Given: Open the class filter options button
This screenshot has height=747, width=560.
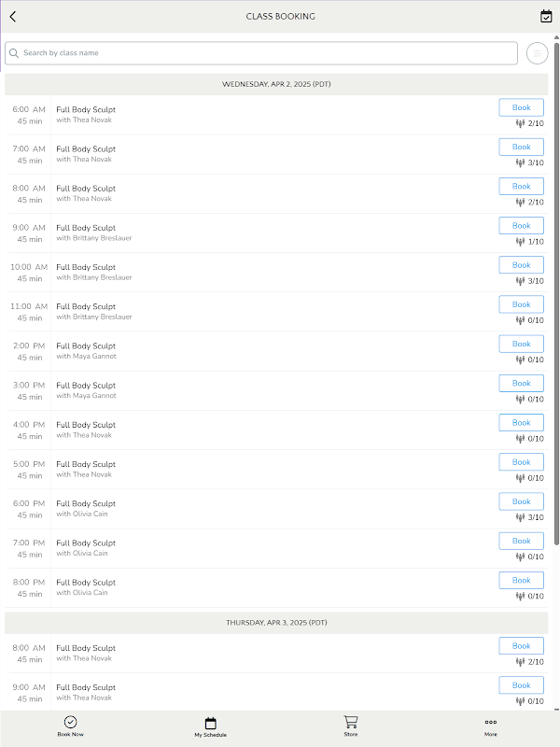Looking at the screenshot, I should 537,53.
